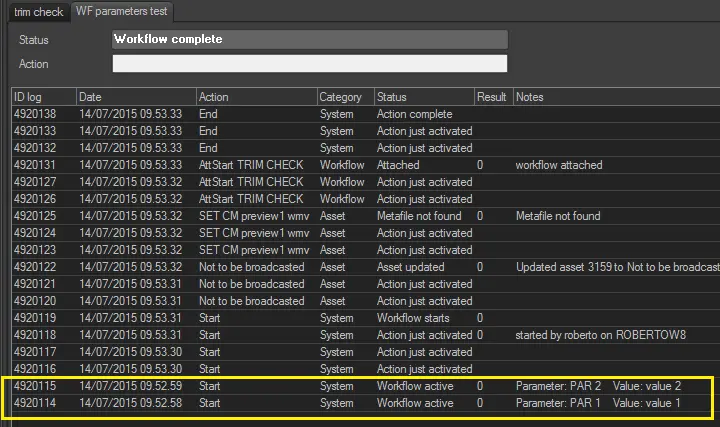Screen dimensions: 720x427
Task: Click the empty Action input field
Action: point(310,64)
